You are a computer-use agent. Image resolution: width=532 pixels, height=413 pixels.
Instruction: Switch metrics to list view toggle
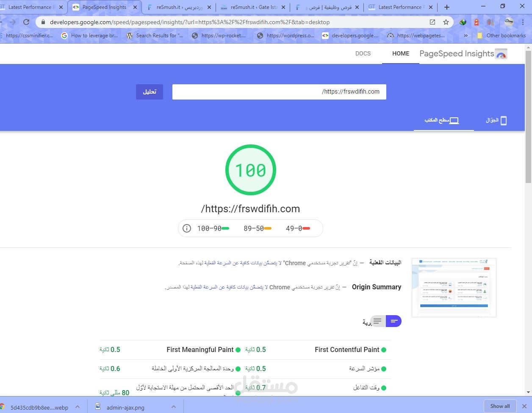coord(377,321)
